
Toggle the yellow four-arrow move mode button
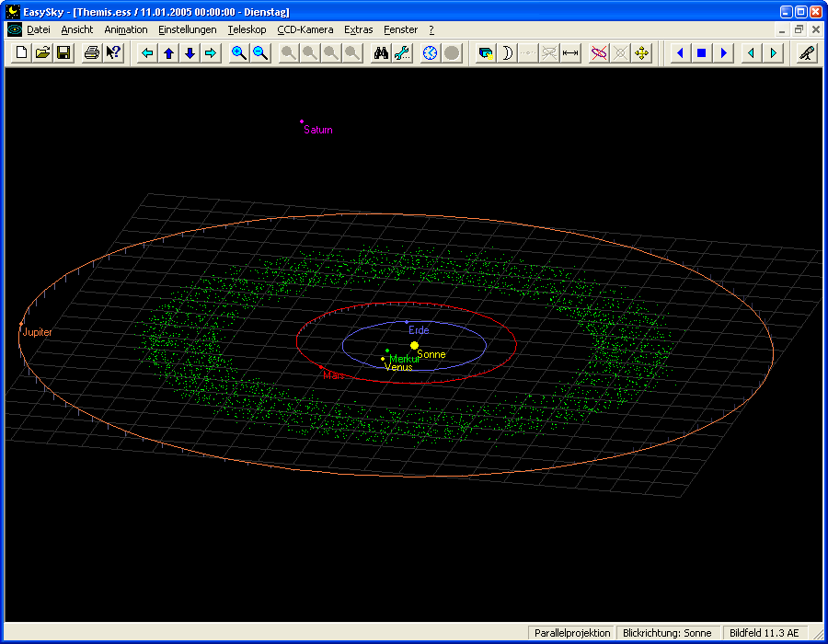tap(642, 53)
